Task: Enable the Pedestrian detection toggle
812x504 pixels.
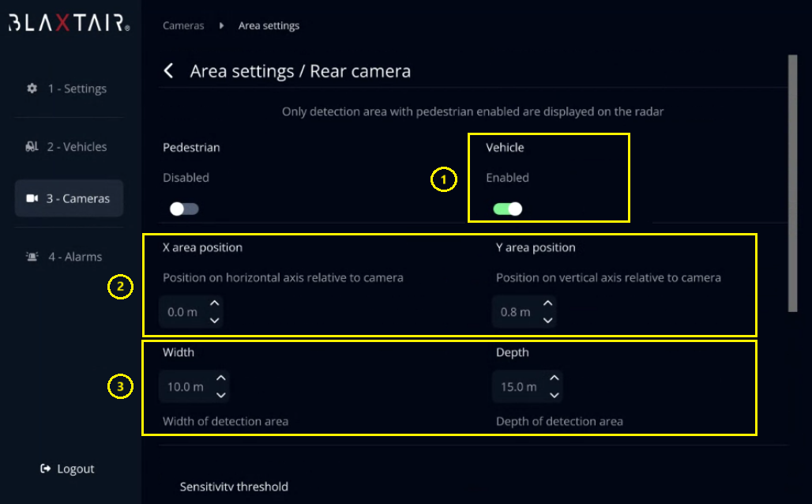Action: tap(184, 209)
